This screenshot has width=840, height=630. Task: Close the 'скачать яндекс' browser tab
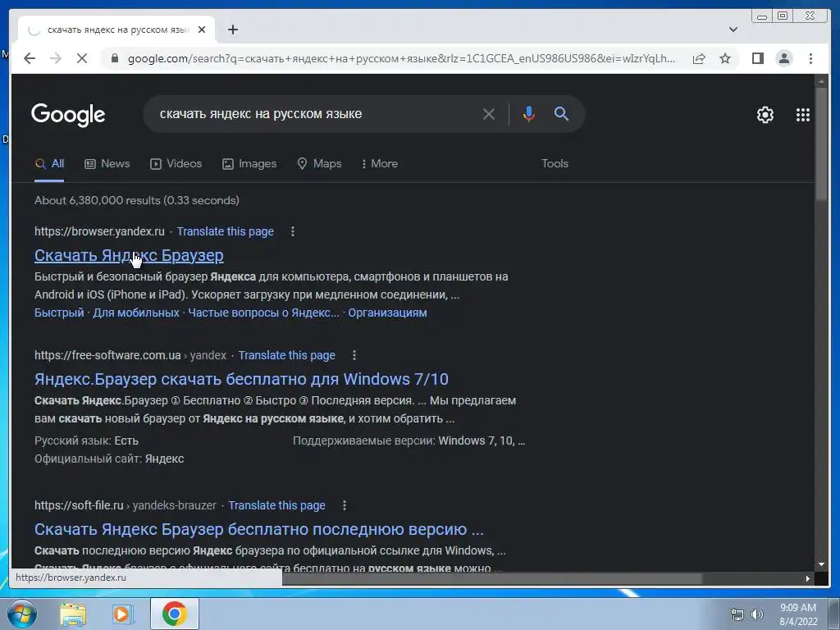point(202,30)
